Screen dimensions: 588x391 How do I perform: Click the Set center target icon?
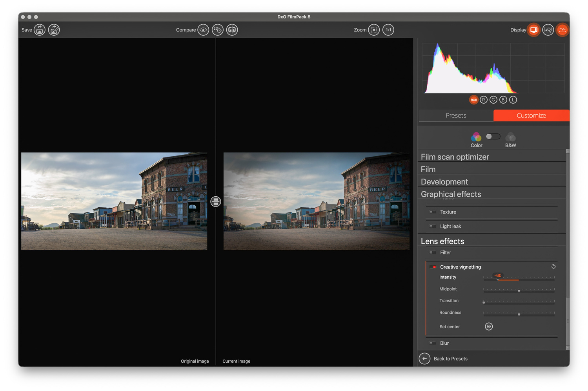click(x=489, y=327)
